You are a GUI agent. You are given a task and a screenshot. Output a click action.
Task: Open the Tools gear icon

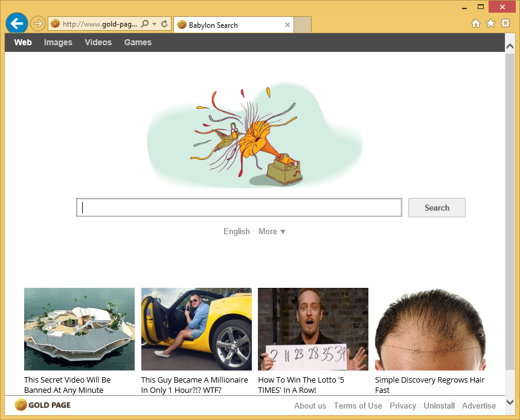pos(505,24)
